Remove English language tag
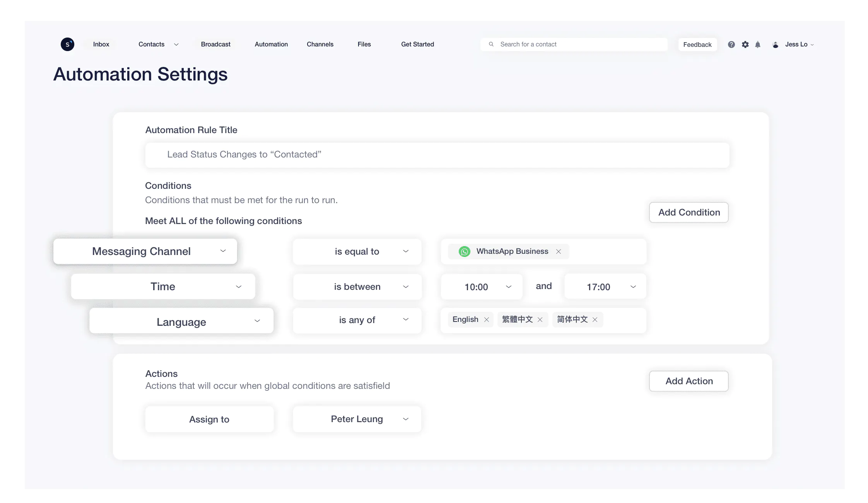Screen dimensions: 868x503 [487, 319]
